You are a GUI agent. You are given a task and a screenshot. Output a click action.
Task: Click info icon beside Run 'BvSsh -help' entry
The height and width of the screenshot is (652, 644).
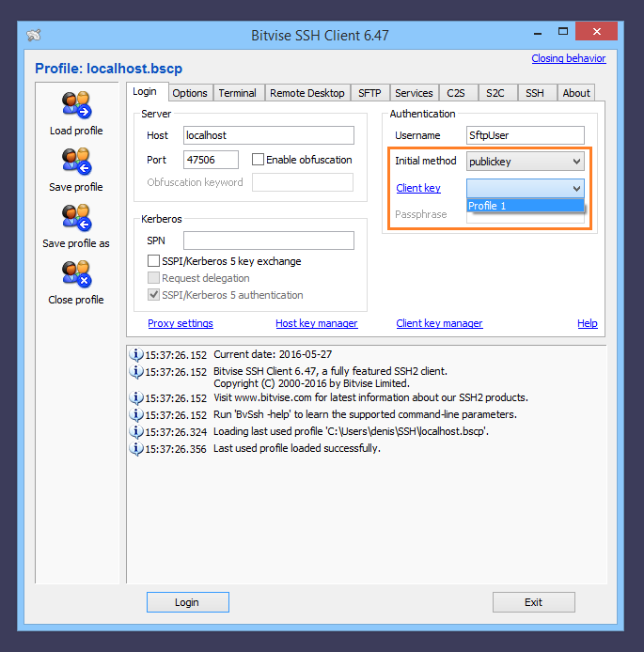(x=136, y=414)
